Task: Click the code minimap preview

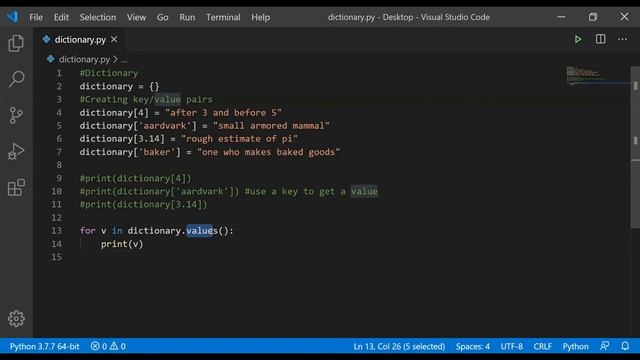Action: (x=586, y=75)
